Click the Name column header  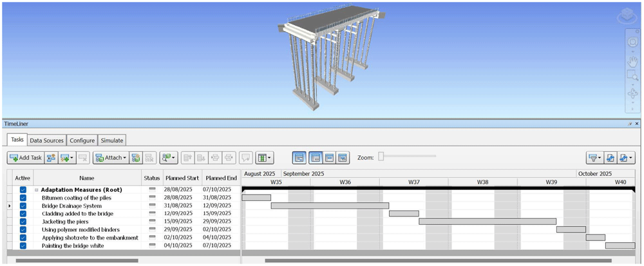pos(88,178)
